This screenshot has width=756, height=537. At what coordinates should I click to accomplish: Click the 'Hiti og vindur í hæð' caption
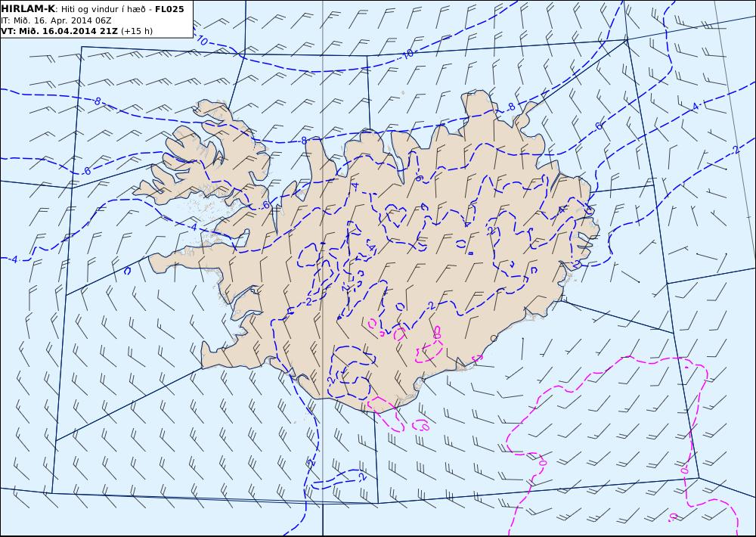click(x=103, y=9)
